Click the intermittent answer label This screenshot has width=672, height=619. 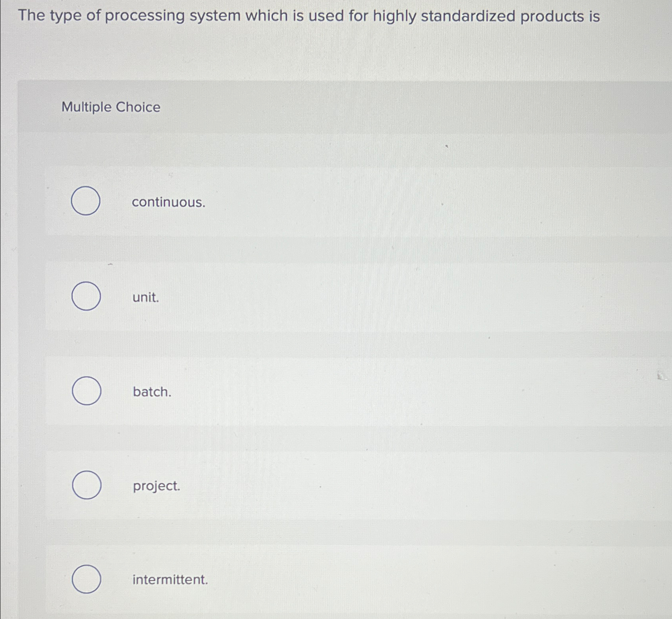[170, 580]
